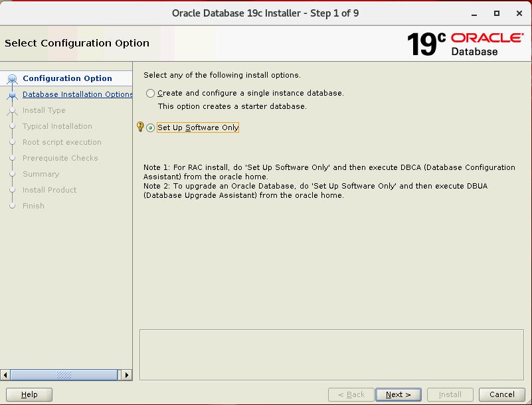Cancel the Oracle installer
The image size is (532, 405).
[x=501, y=394]
